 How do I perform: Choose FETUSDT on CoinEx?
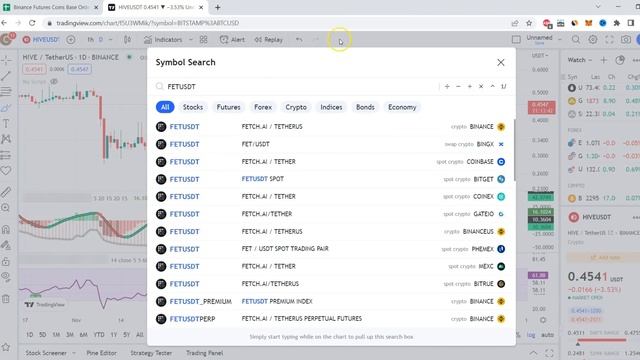click(331, 196)
